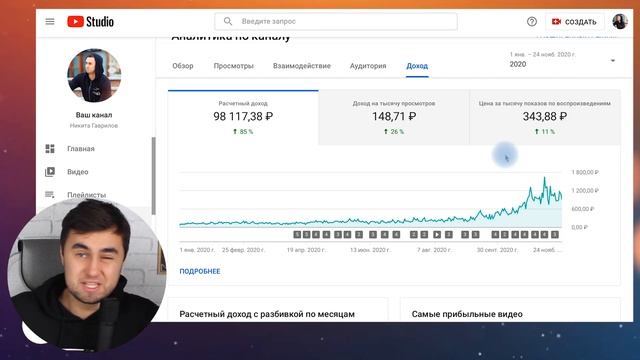This screenshot has width=640, height=360.
Task: Click the YouTube Studio logo
Action: click(x=91, y=22)
